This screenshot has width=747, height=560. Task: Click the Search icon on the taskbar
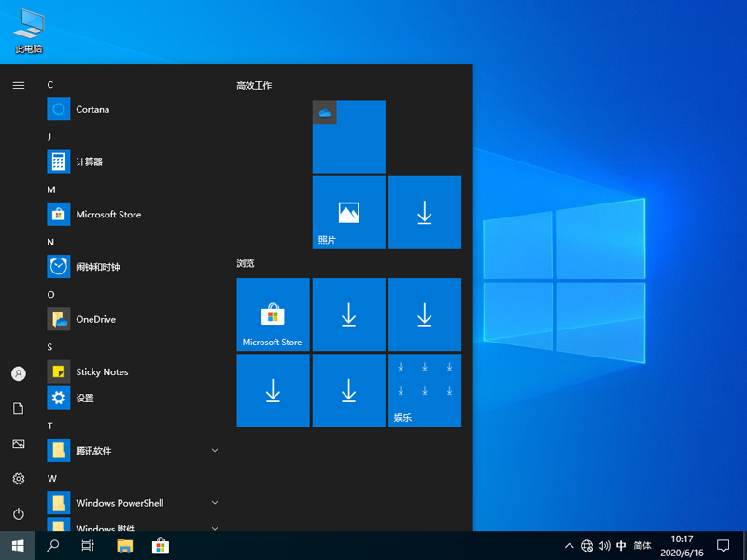pyautogui.click(x=52, y=546)
